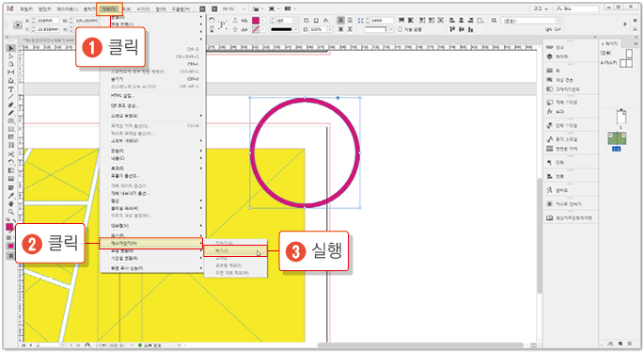Click the Y position input field
The height and width of the screenshot is (353, 644).
[x=48, y=29]
